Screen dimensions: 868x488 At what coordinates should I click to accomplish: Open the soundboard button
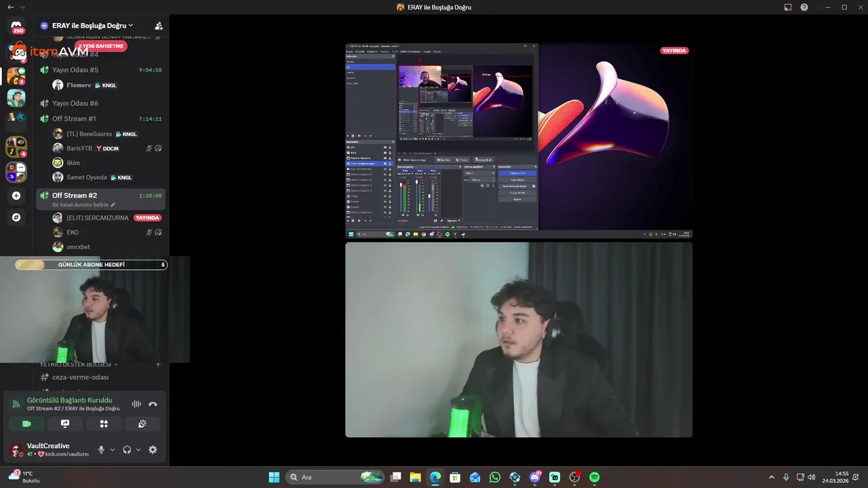pyautogui.click(x=142, y=424)
